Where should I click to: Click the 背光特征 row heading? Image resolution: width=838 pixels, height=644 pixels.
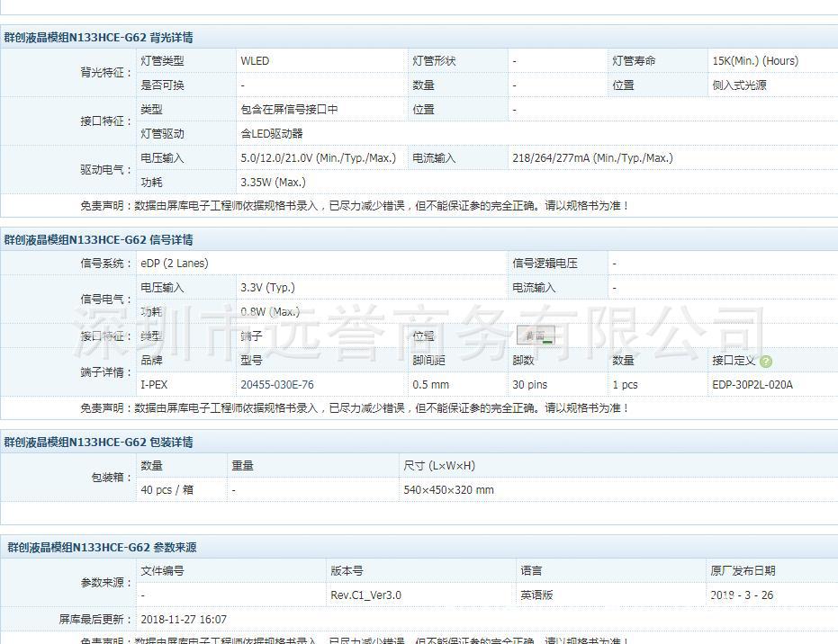pyautogui.click(x=106, y=73)
